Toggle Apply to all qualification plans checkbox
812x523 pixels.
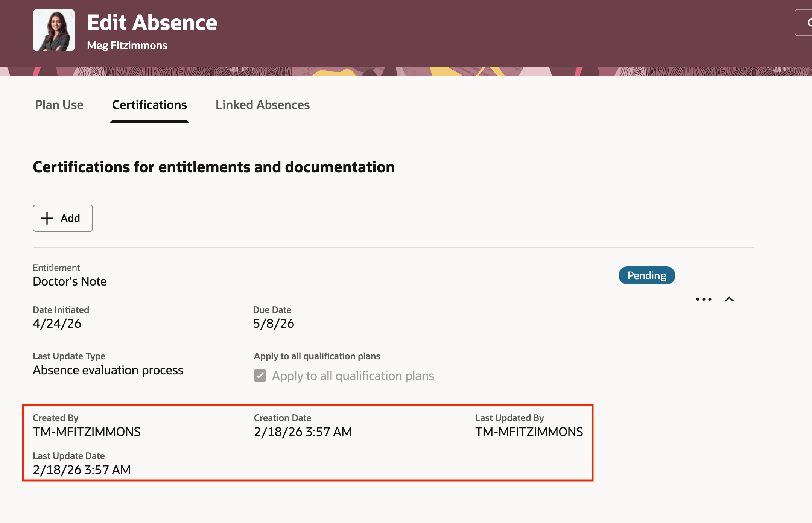(x=260, y=376)
